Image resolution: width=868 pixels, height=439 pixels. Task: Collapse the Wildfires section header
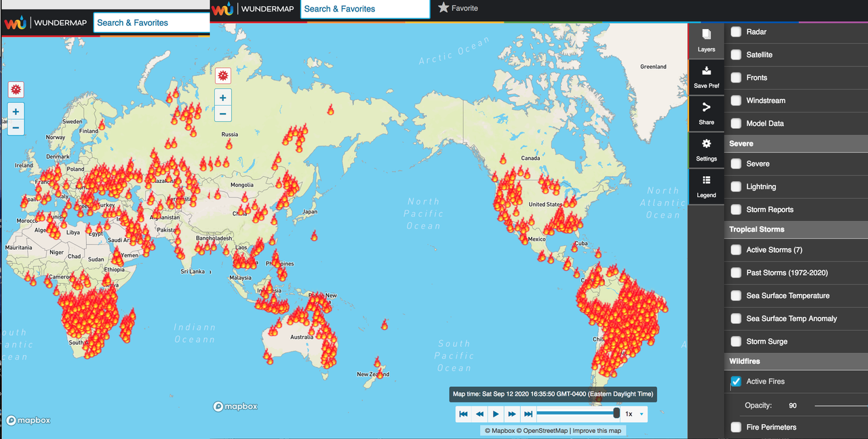796,362
